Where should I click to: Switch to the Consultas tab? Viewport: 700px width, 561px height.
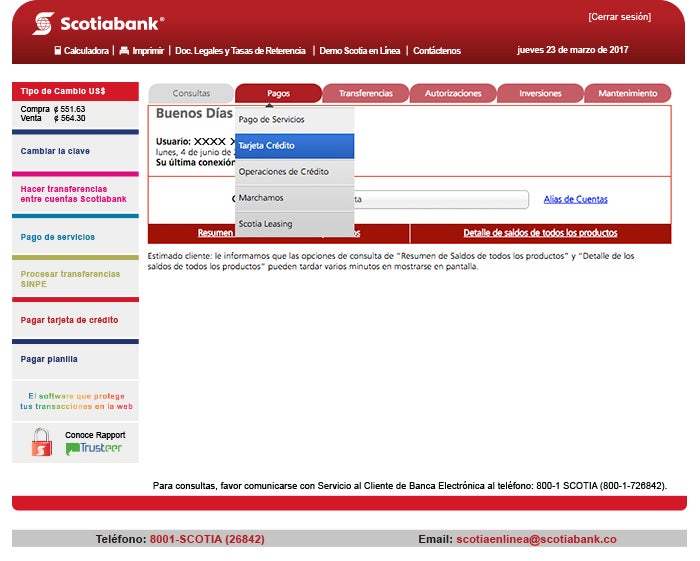(x=191, y=93)
